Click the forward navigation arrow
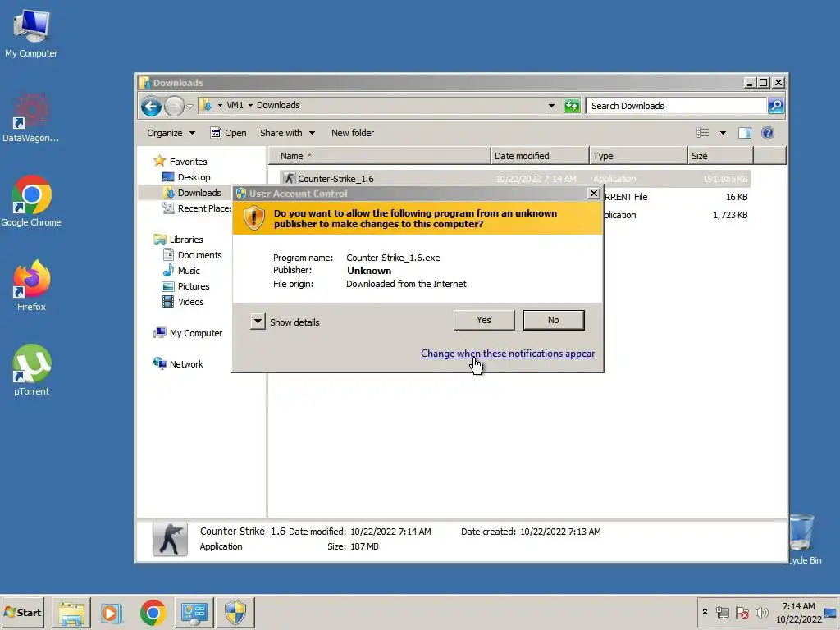The image size is (840, 630). point(174,106)
